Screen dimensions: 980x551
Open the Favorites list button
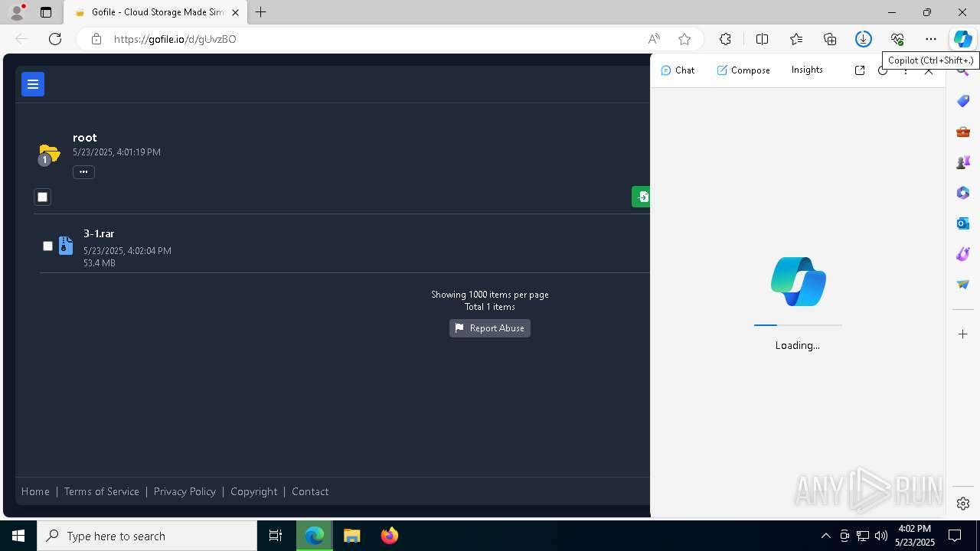click(x=796, y=39)
